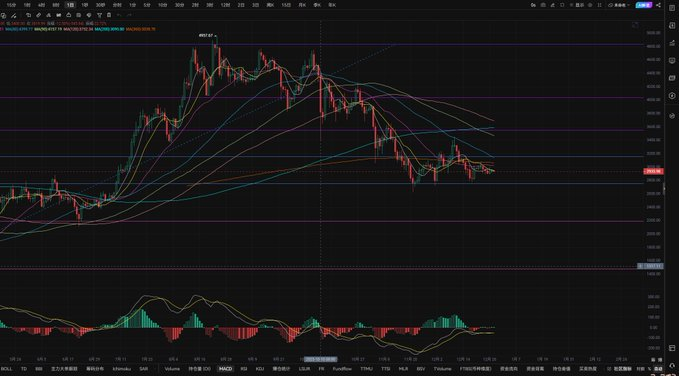
Task: Open the third right sidebar icon
Action: coord(672,42)
